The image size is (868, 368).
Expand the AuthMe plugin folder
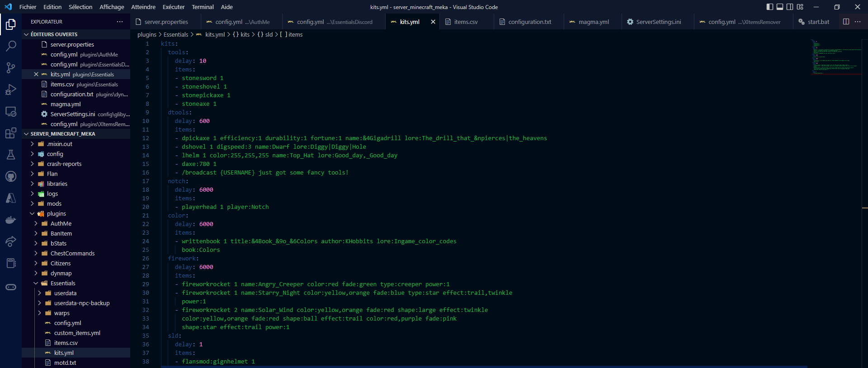point(61,224)
